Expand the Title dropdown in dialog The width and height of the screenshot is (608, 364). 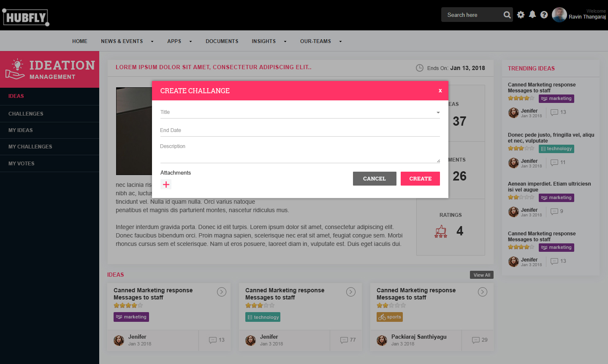pyautogui.click(x=438, y=113)
